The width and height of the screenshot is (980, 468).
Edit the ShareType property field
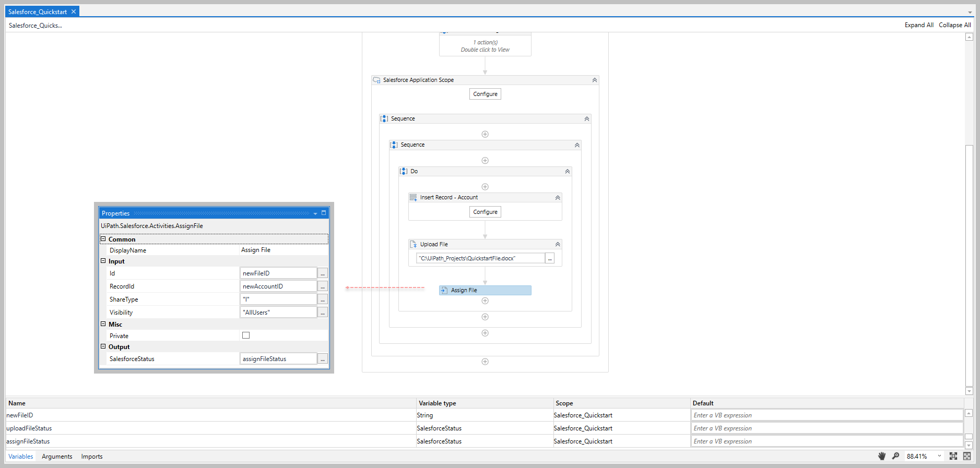[x=278, y=299]
